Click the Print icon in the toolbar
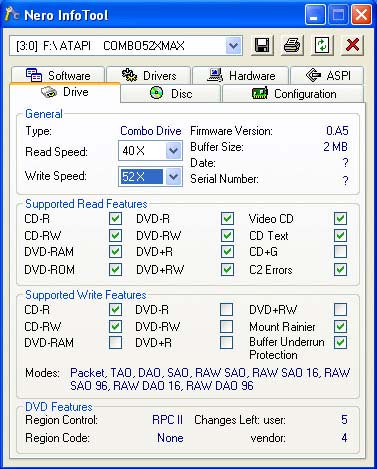Viewport: 377px width, 469px height. (292, 45)
